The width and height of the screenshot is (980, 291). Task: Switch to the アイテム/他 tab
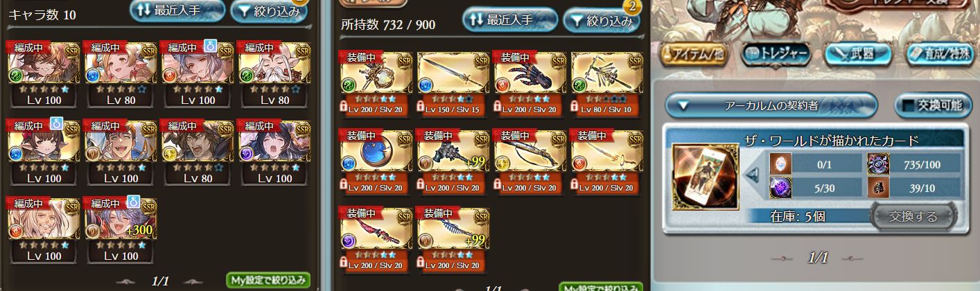pos(693,53)
